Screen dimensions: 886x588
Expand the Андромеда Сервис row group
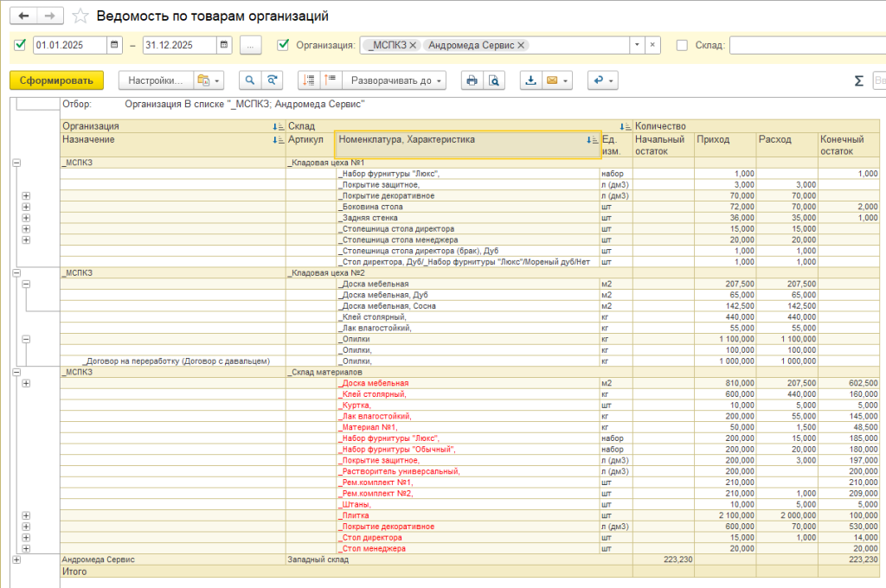16,560
